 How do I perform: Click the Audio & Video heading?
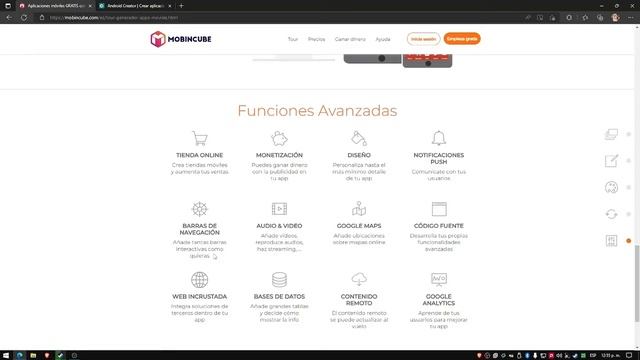point(279,226)
